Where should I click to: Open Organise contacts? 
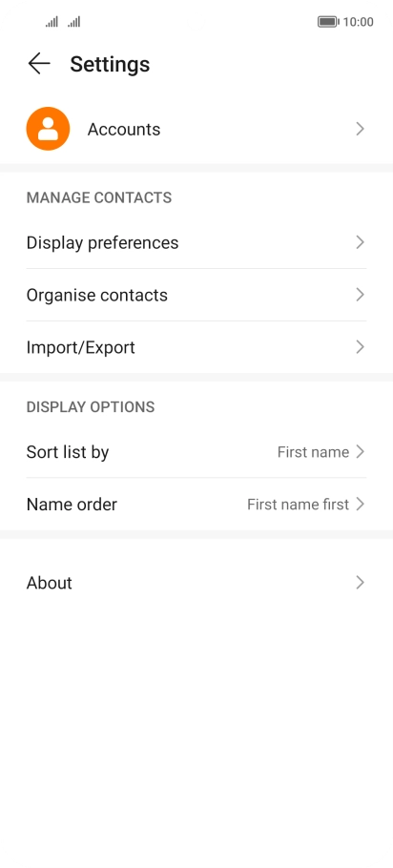point(196,295)
